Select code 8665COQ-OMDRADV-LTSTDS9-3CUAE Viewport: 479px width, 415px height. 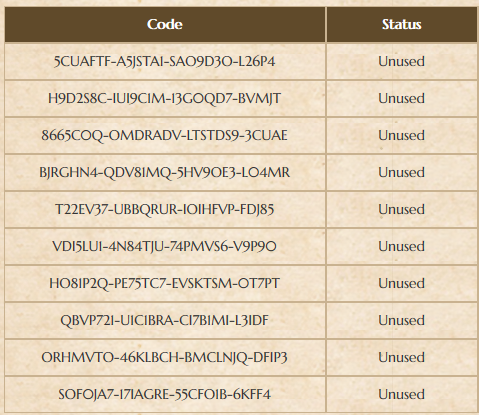[x=165, y=136]
